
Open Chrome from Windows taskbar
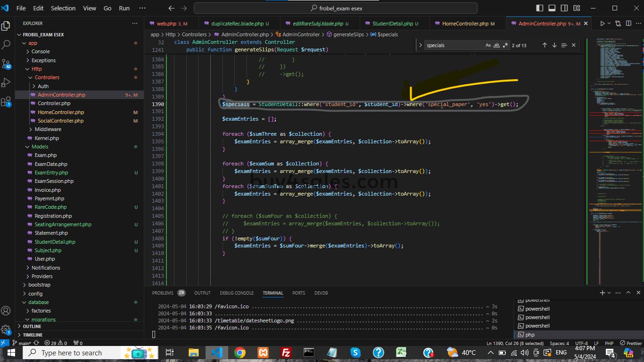(240, 353)
